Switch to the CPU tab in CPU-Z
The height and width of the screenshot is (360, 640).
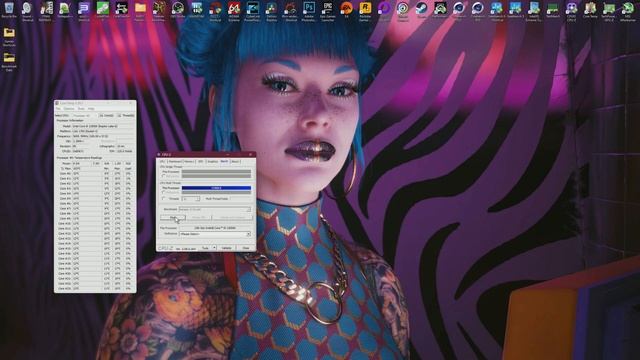pyautogui.click(x=162, y=162)
